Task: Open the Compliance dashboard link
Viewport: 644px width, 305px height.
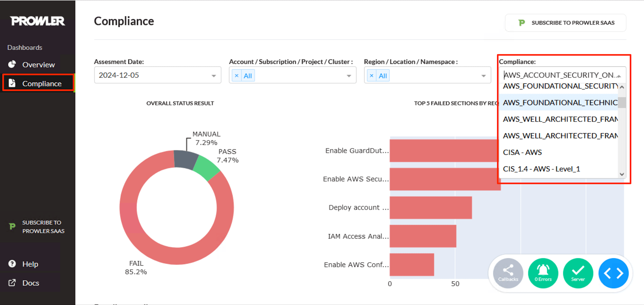Action: coord(38,83)
